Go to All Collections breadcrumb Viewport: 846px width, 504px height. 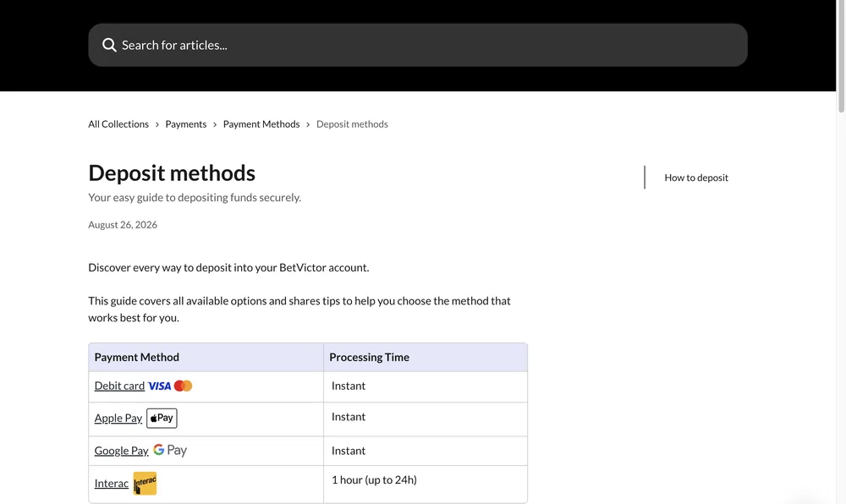tap(118, 124)
